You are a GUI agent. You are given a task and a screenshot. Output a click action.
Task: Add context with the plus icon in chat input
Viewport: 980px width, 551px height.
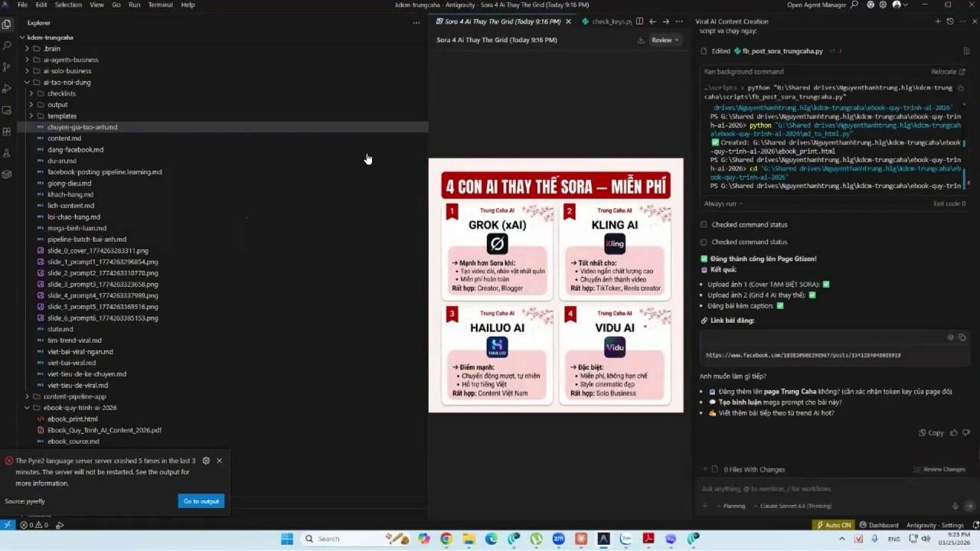[705, 506]
